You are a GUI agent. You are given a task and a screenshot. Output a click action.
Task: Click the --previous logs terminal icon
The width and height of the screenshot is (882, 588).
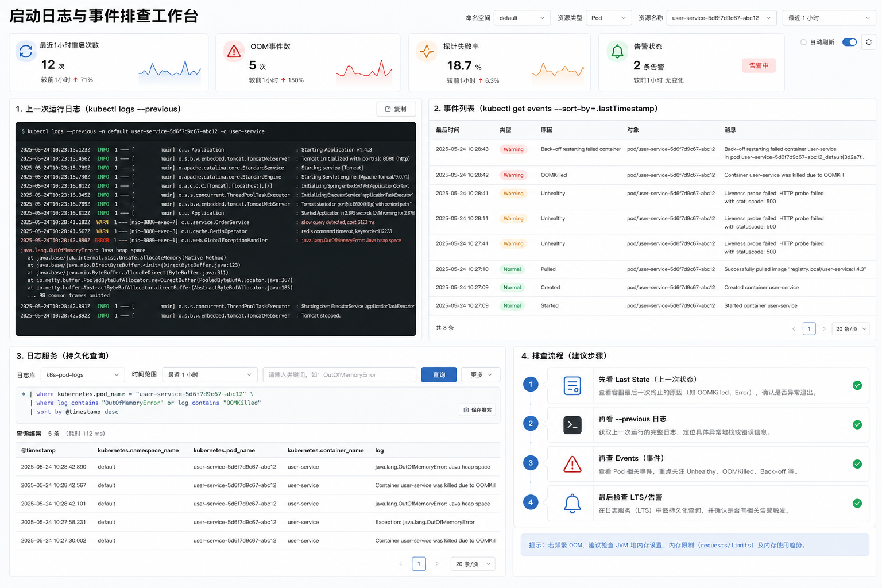pyautogui.click(x=572, y=425)
